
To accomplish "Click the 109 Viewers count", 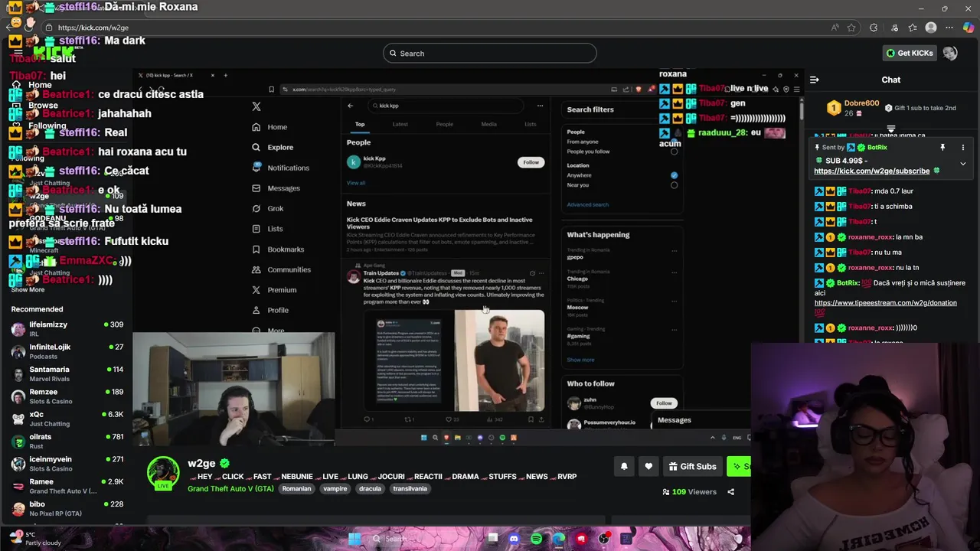I will coord(689,492).
